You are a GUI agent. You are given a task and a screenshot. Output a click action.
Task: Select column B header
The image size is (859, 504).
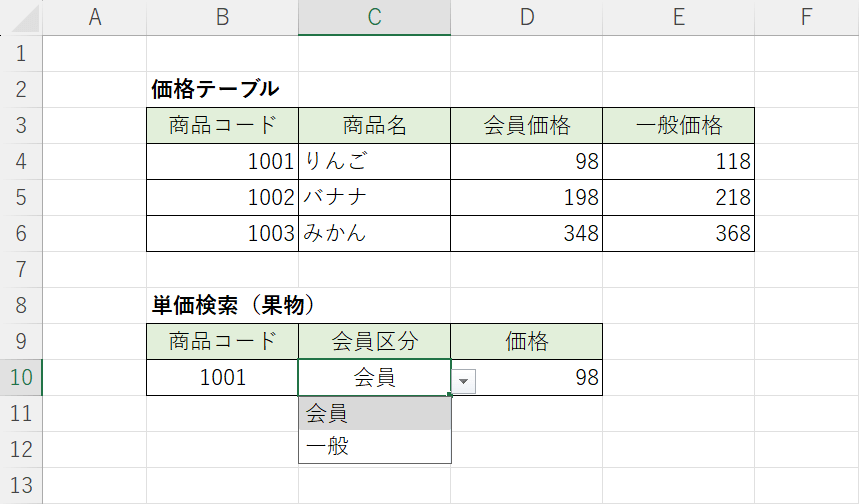[222, 17]
